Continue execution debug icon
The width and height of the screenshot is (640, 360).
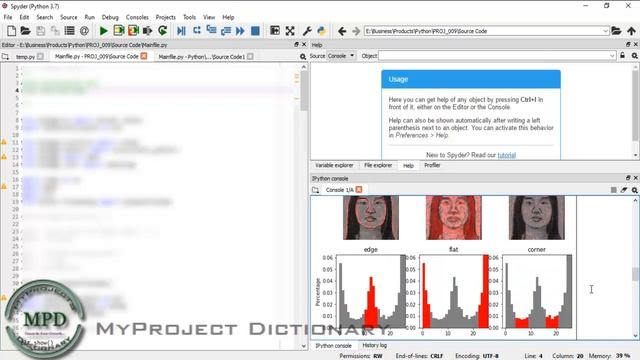[x=240, y=31]
